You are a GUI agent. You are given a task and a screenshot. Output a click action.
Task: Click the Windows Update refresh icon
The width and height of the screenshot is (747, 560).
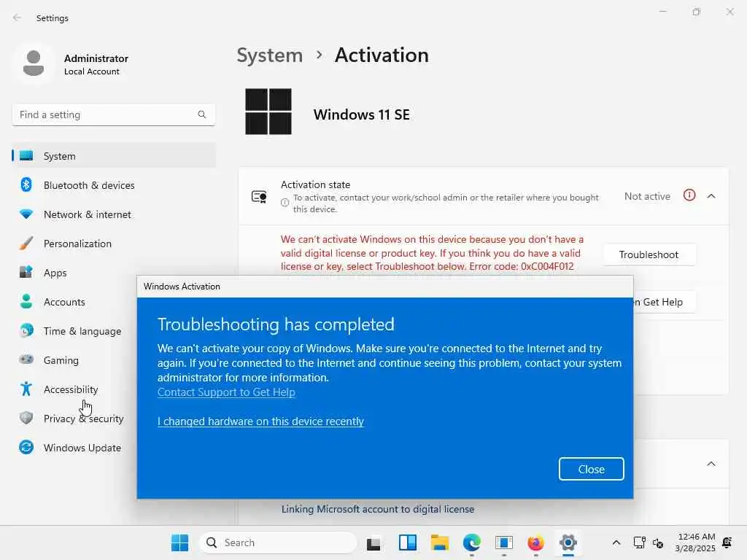[26, 447]
